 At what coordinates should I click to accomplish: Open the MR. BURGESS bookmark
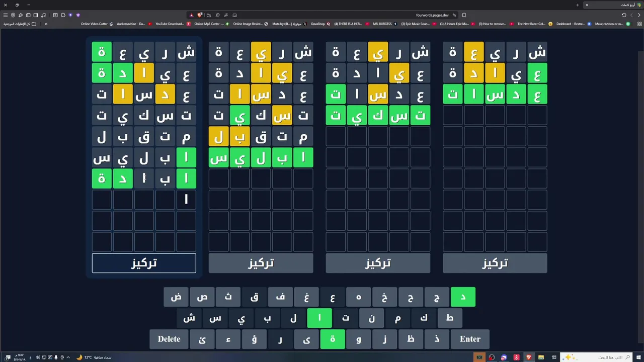pos(384,24)
